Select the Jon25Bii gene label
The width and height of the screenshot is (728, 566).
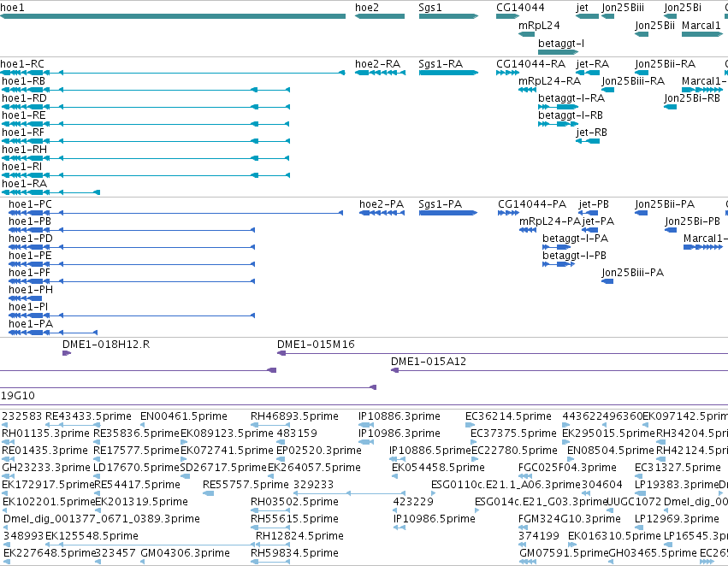pos(654,25)
